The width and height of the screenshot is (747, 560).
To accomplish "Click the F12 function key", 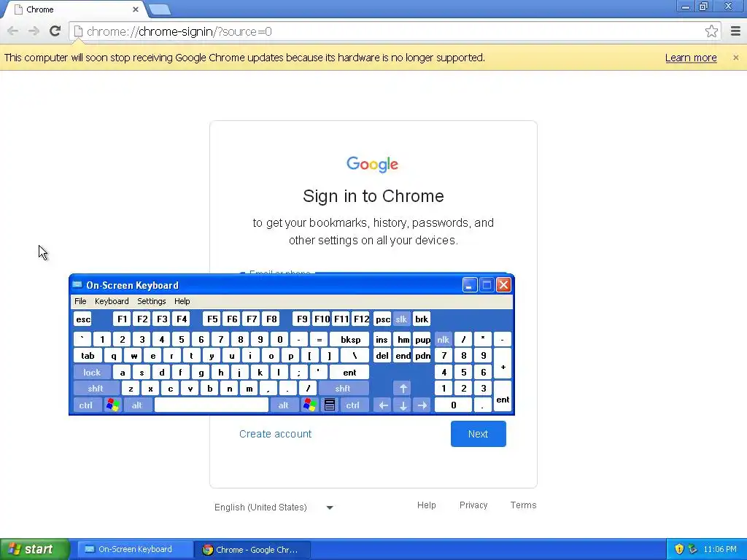I will pyautogui.click(x=361, y=319).
